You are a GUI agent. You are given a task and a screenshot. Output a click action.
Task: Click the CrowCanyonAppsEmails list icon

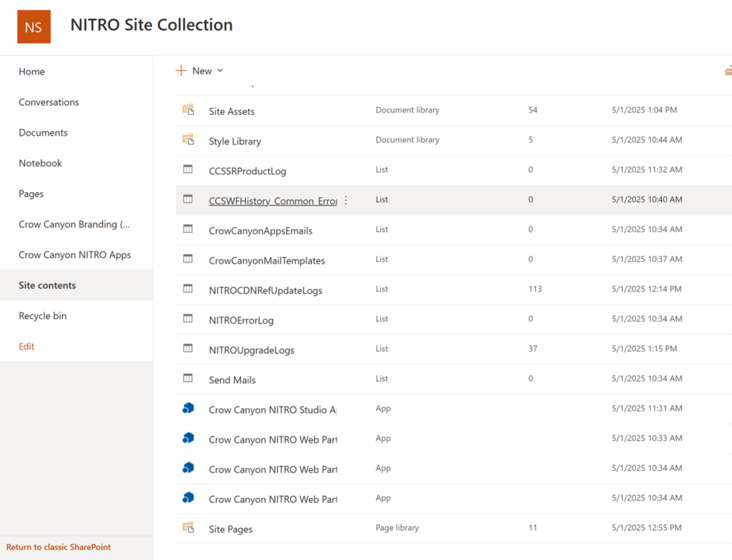188,229
